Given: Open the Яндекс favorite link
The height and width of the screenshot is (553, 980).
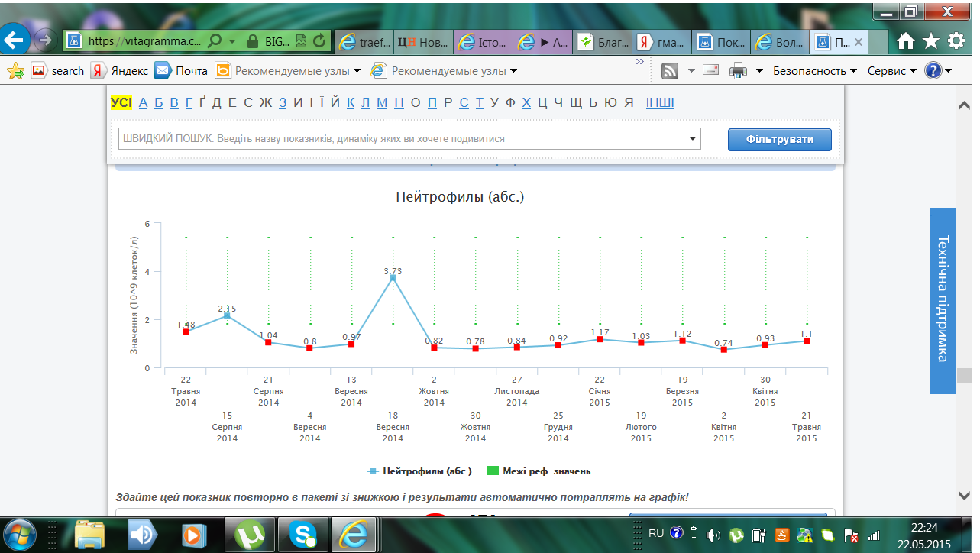Looking at the screenshot, I should coord(120,71).
